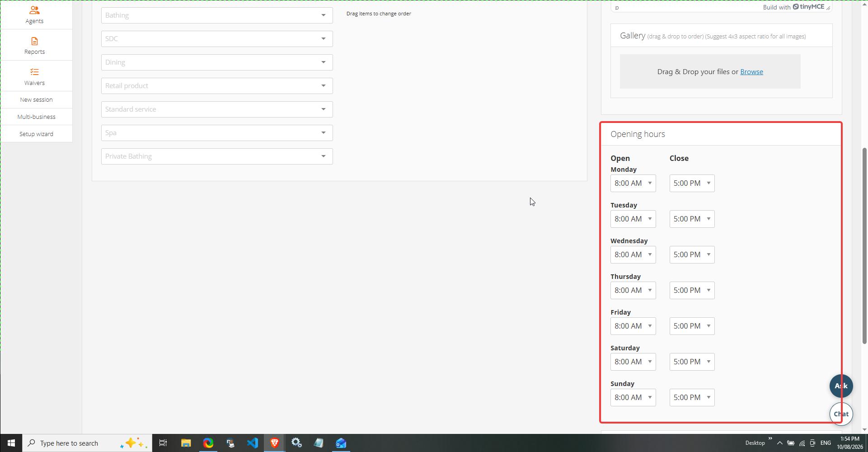Image resolution: width=868 pixels, height=452 pixels.
Task: Open the Waivers sidebar section
Action: [x=35, y=76]
